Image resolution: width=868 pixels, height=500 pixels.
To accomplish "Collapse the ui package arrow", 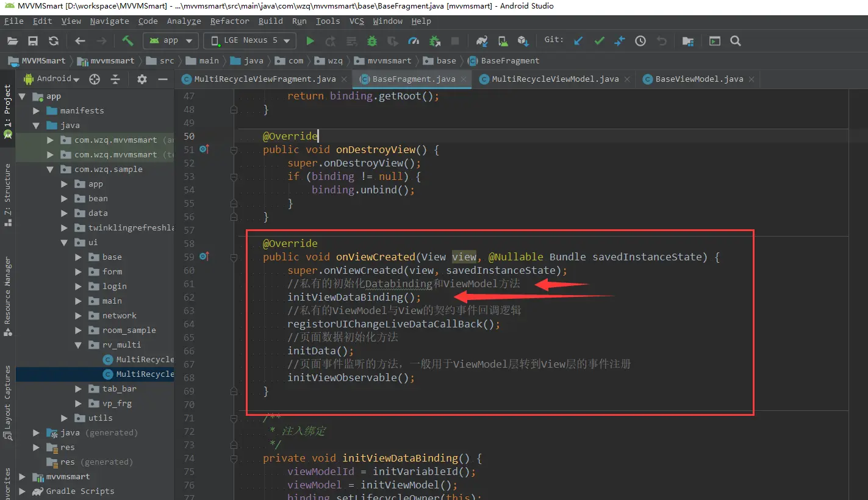I will tap(65, 242).
